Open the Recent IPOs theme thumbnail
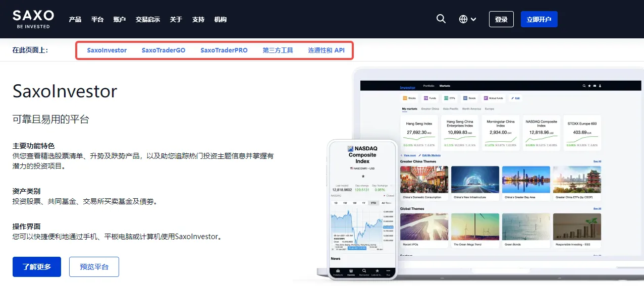Image resolution: width=644 pixels, height=286 pixels. [423, 227]
